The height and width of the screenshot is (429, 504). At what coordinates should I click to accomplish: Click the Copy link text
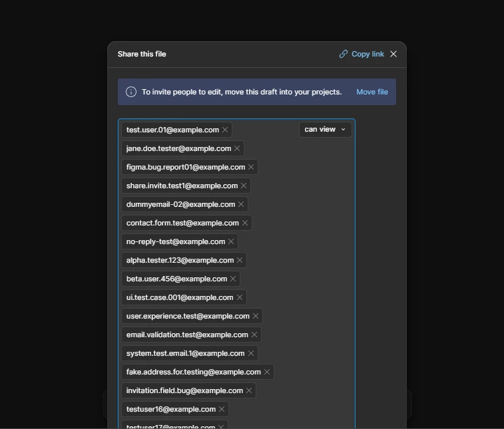tap(368, 54)
